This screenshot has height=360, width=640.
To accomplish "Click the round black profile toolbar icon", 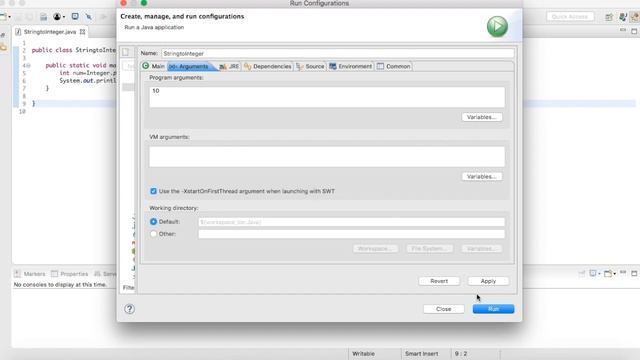I will pyautogui.click(x=57, y=17).
